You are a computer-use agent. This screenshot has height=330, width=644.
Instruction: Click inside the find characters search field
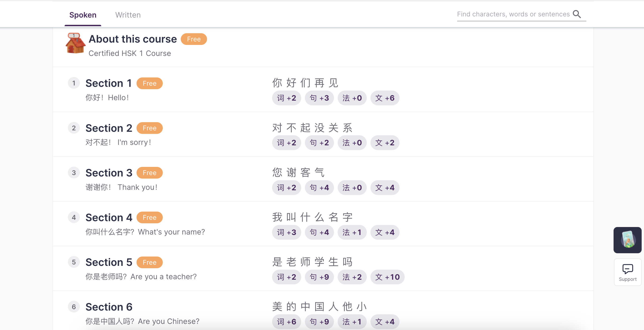point(512,14)
